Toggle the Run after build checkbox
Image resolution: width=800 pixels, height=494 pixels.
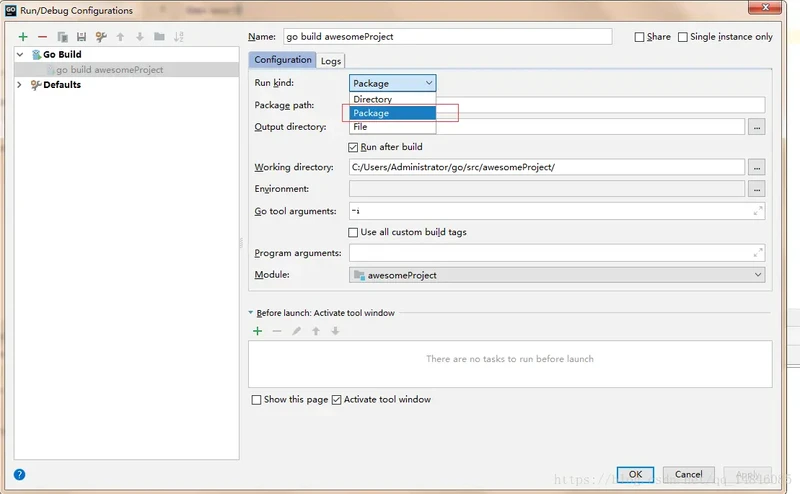coord(354,147)
